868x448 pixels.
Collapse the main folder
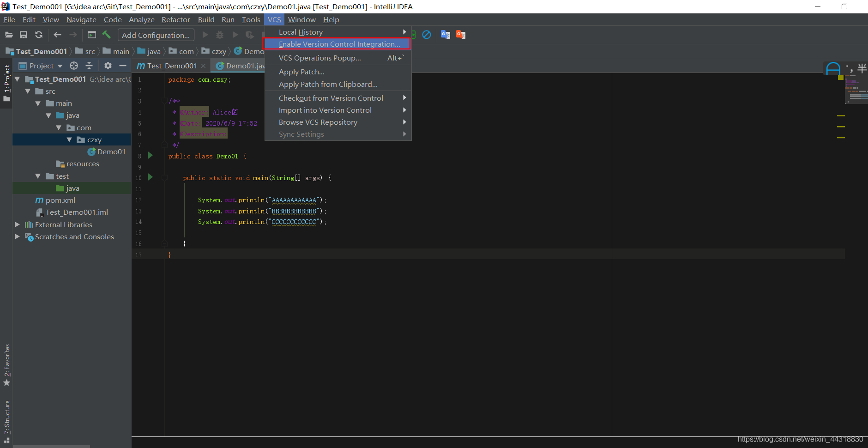tap(38, 103)
